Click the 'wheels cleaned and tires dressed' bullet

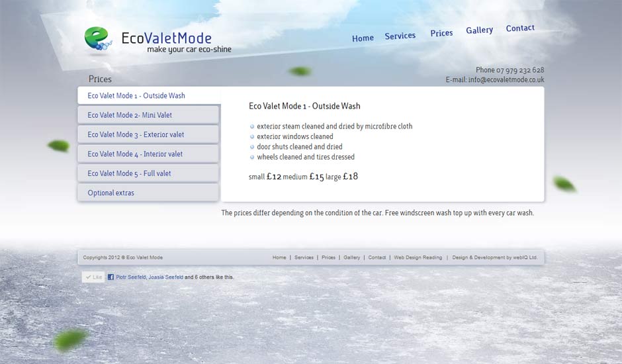coord(306,157)
